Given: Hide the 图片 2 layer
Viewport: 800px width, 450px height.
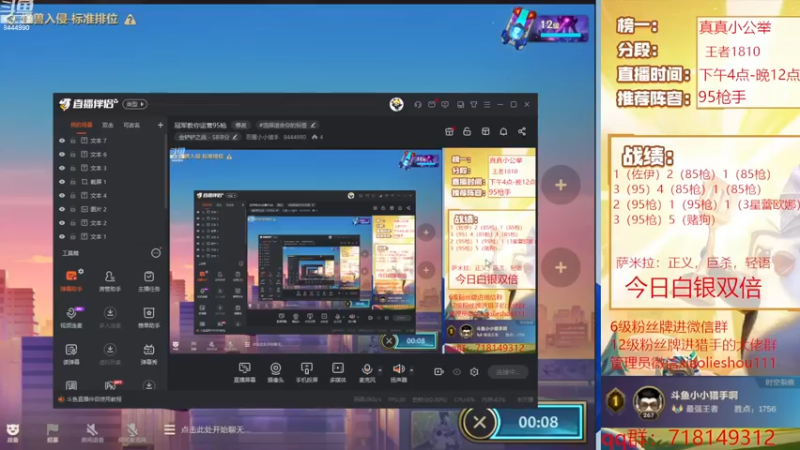Looking at the screenshot, I should click(62, 209).
